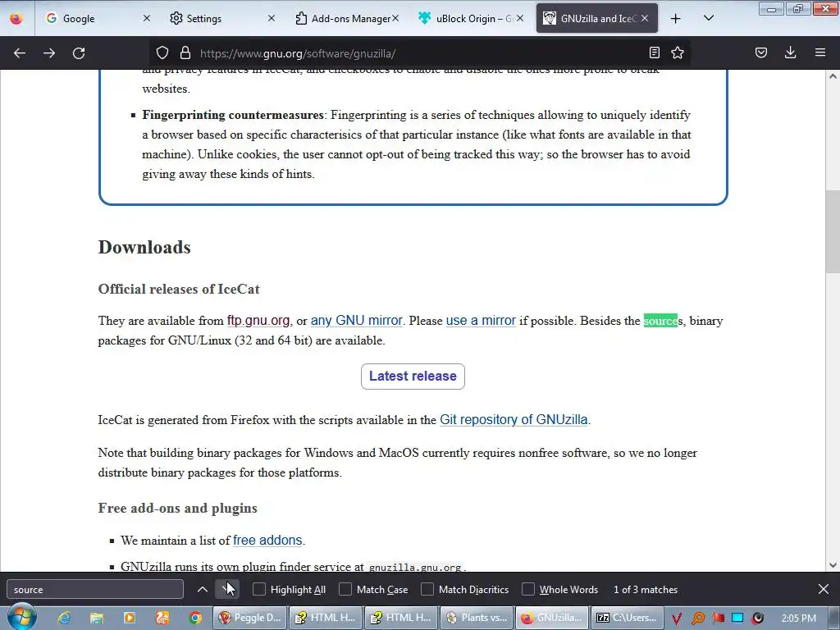Click the page scrollbar thumb

point(833,231)
